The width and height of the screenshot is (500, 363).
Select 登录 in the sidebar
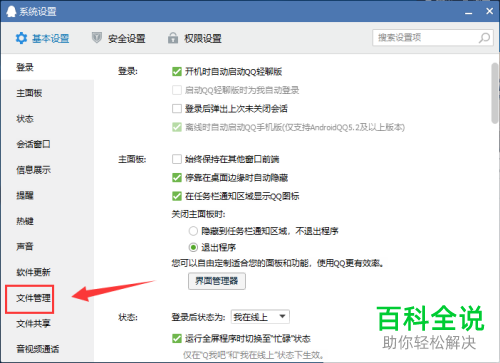(25, 67)
